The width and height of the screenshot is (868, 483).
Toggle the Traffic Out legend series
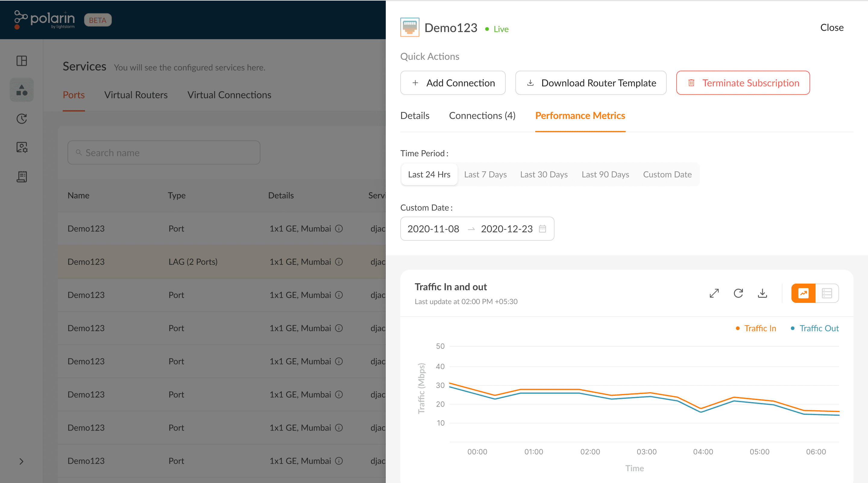click(x=815, y=329)
